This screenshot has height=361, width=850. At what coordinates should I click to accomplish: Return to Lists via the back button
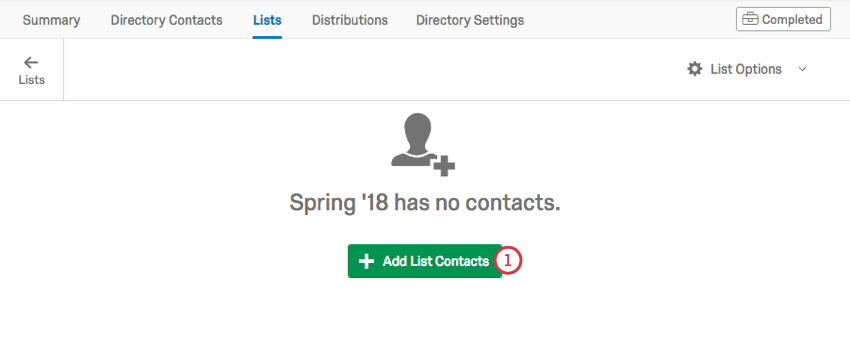31,70
